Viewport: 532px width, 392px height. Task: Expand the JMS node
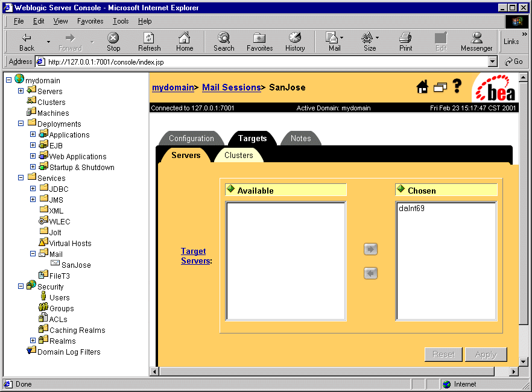33,200
